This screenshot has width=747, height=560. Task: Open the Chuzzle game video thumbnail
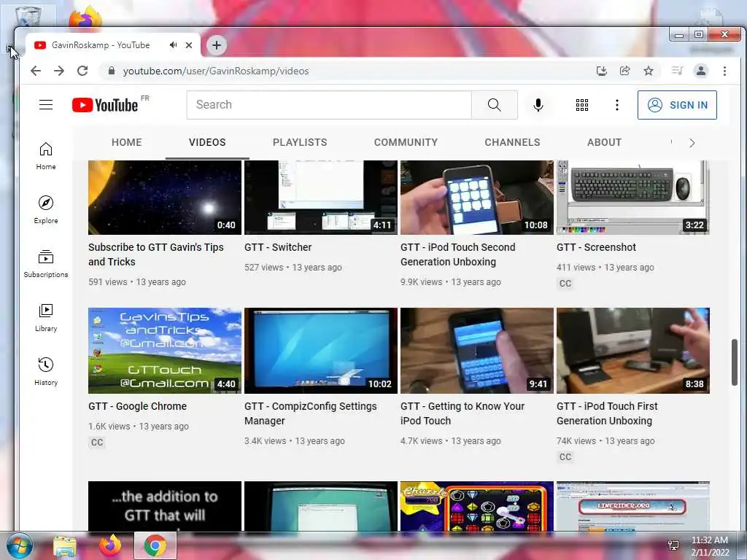[x=477, y=506]
